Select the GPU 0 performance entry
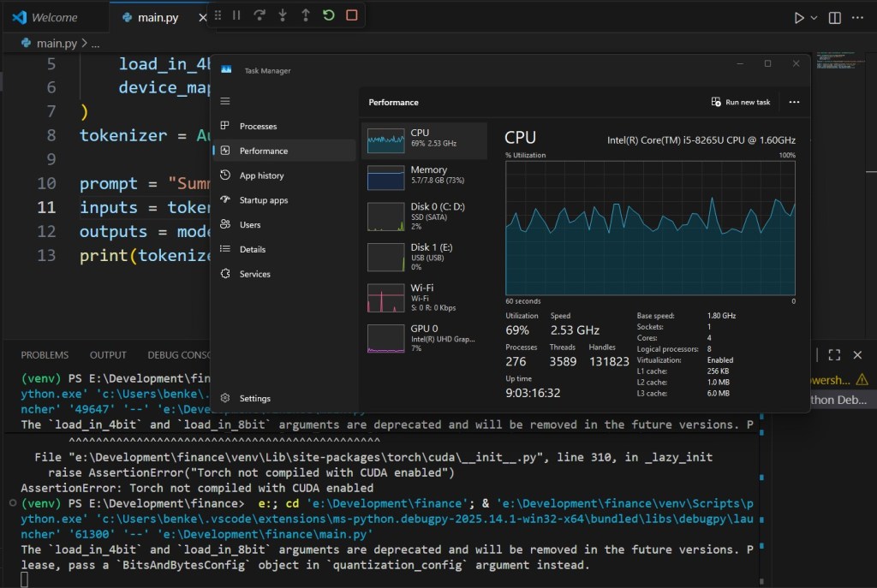 pos(424,338)
